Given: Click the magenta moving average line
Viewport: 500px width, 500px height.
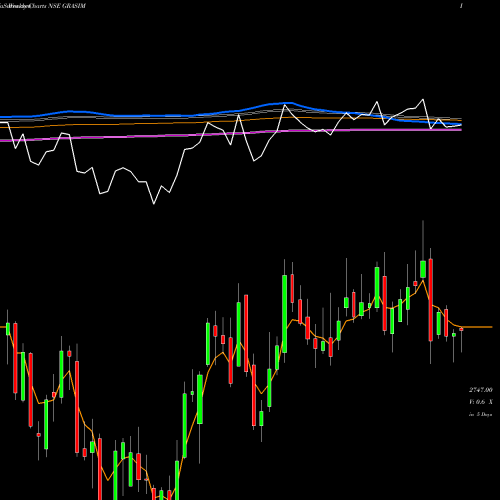Looking at the screenshot, I should click(x=231, y=134).
